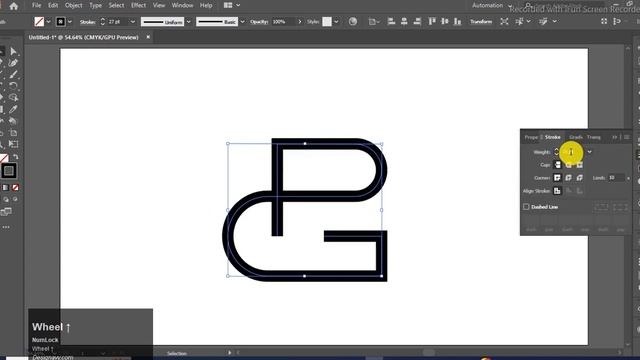This screenshot has height=360, width=640.
Task: Click the Weight stepper in the Stroke panel
Action: tap(557, 152)
